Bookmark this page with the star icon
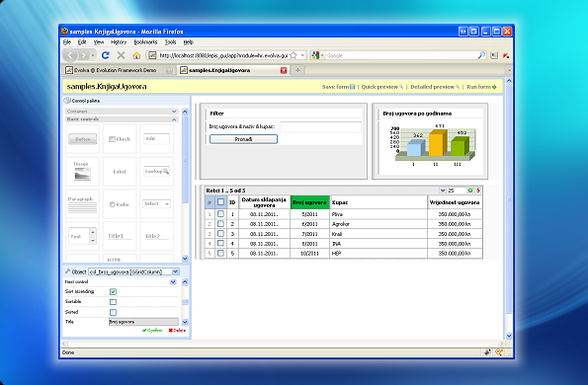This screenshot has width=588, height=385. click(294, 55)
